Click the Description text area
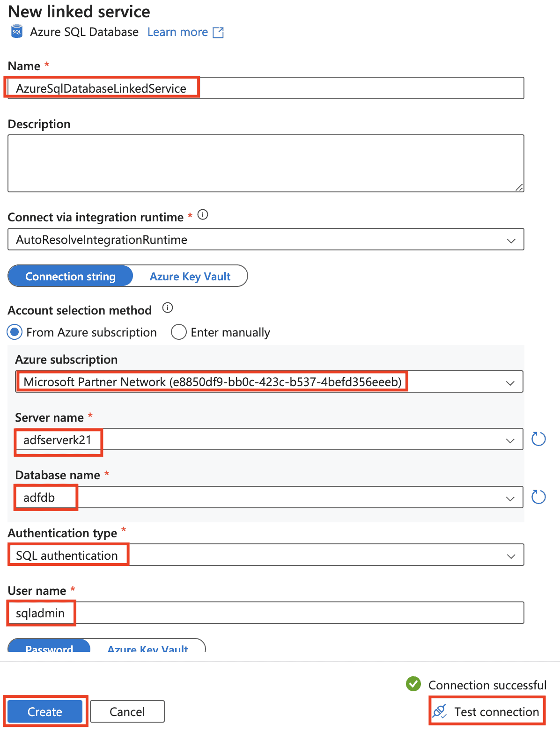 pos(265,163)
